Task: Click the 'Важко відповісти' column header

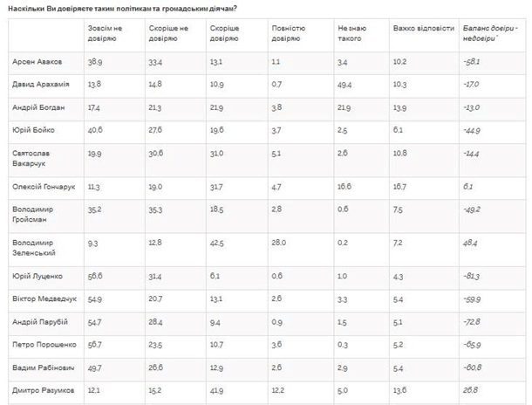Action: point(424,29)
